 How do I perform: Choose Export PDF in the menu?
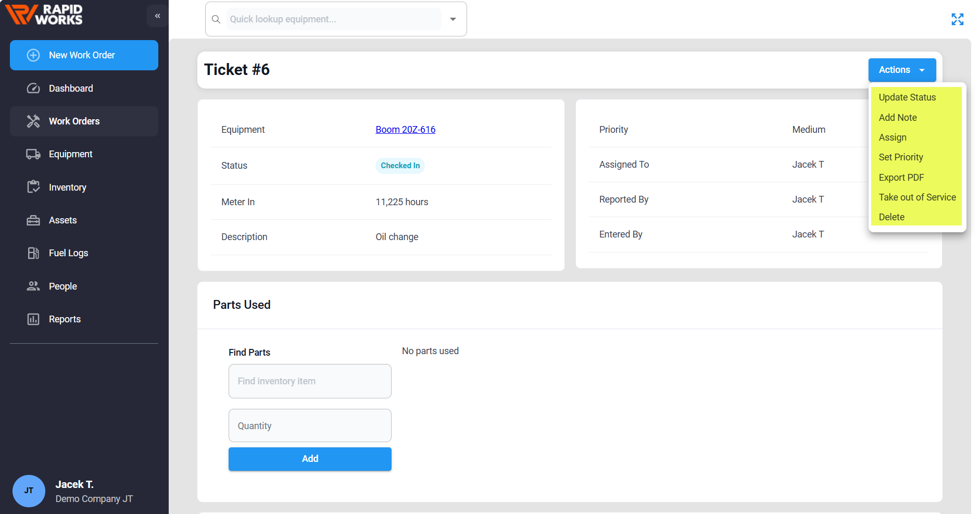pyautogui.click(x=901, y=178)
